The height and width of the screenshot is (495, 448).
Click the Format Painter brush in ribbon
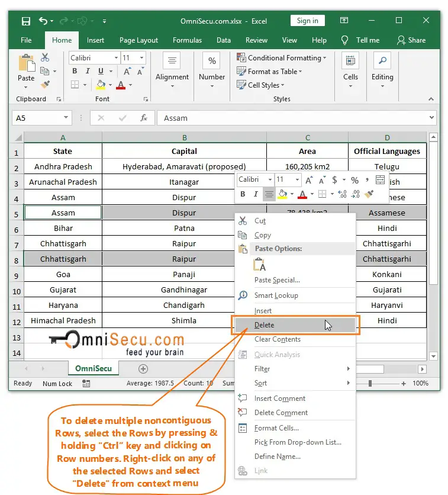tap(46, 84)
